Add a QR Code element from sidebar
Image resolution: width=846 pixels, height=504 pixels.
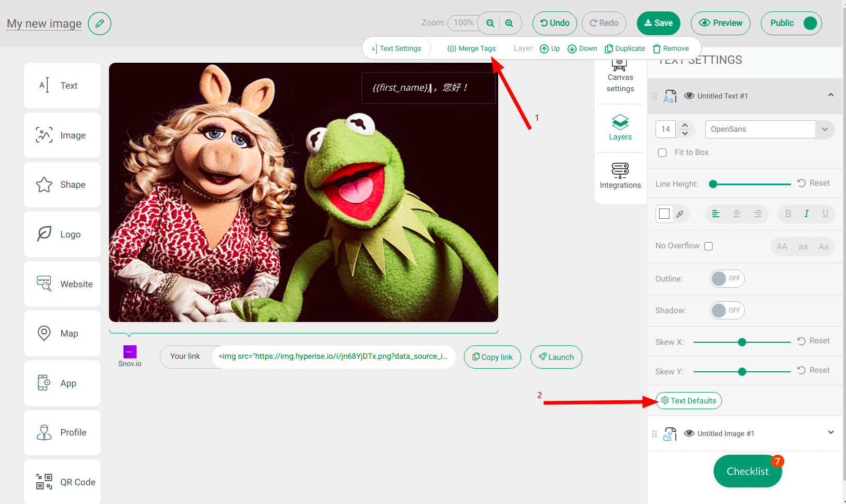click(x=62, y=482)
